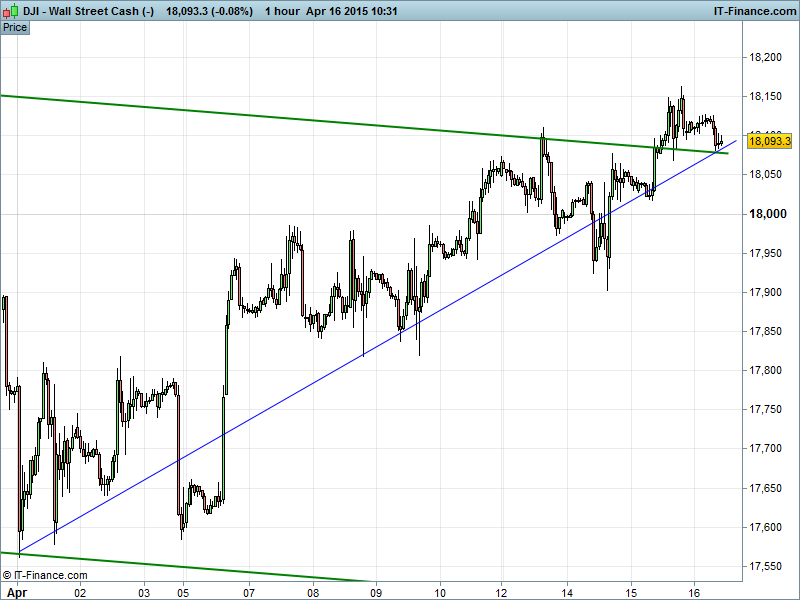Click the 17,550 price axis label
The image size is (800, 600).
tap(769, 566)
